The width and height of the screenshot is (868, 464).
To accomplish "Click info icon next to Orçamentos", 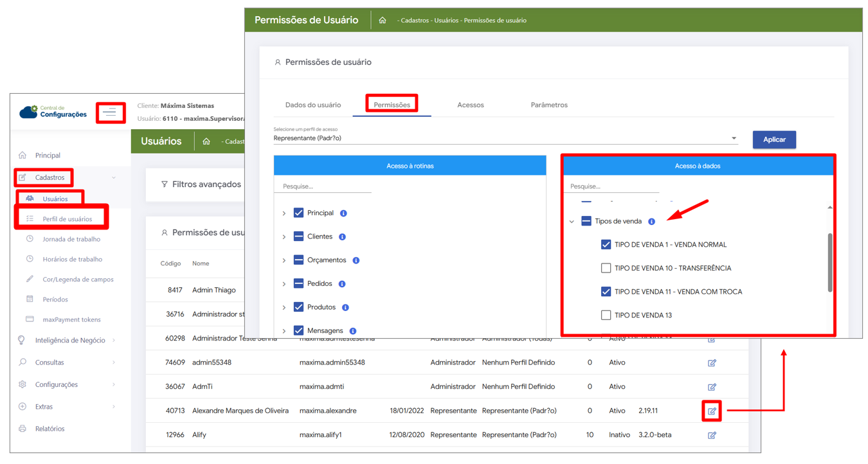I will (x=356, y=260).
